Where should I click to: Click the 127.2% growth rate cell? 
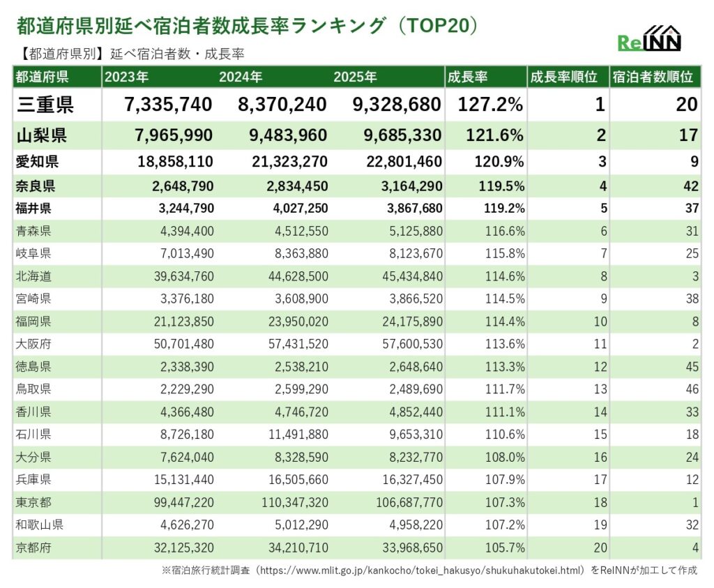pyautogui.click(x=489, y=105)
